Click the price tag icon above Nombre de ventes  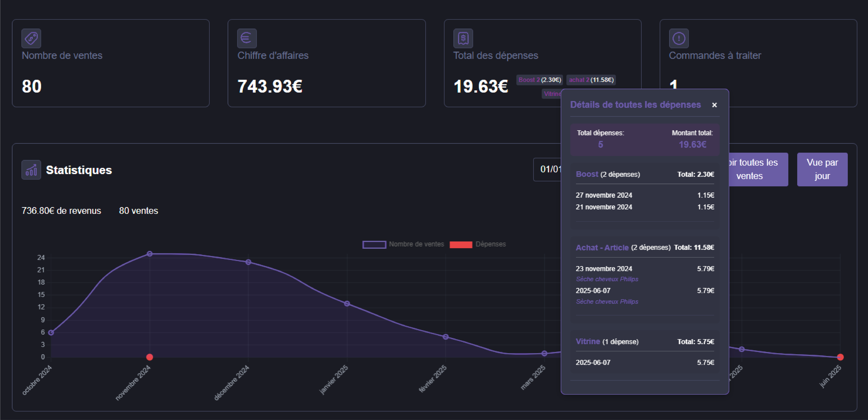point(31,38)
